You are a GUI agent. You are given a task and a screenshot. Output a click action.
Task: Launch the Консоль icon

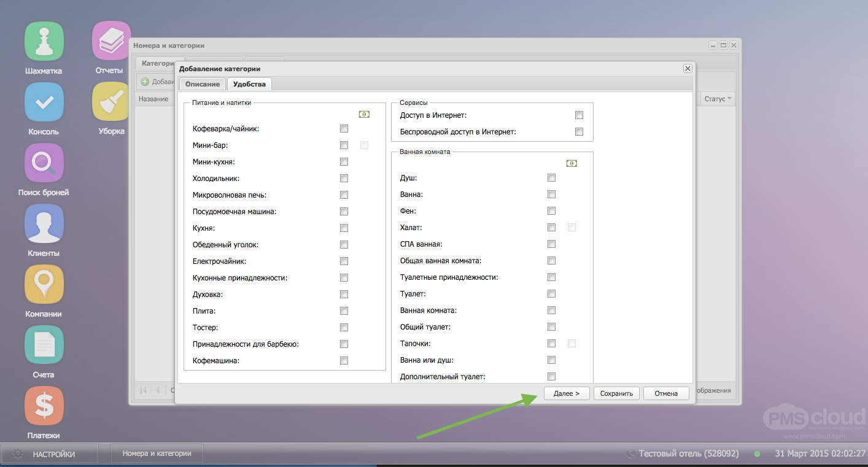tap(44, 102)
